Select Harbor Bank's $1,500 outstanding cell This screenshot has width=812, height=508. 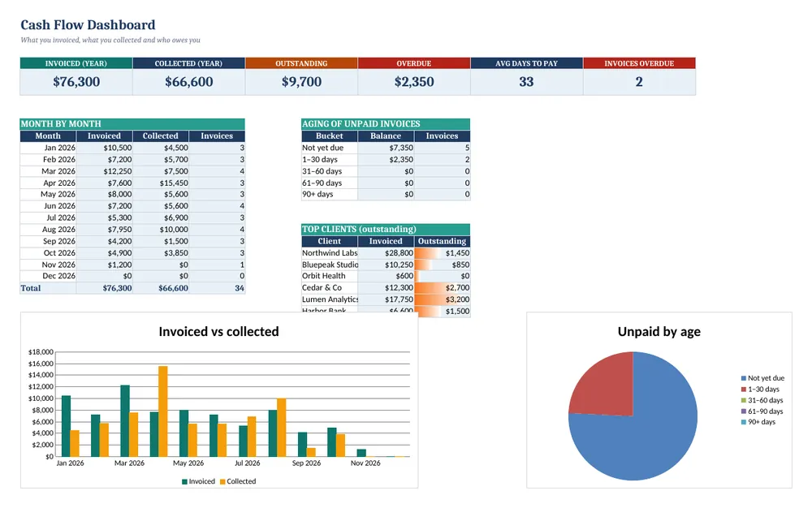(x=443, y=312)
